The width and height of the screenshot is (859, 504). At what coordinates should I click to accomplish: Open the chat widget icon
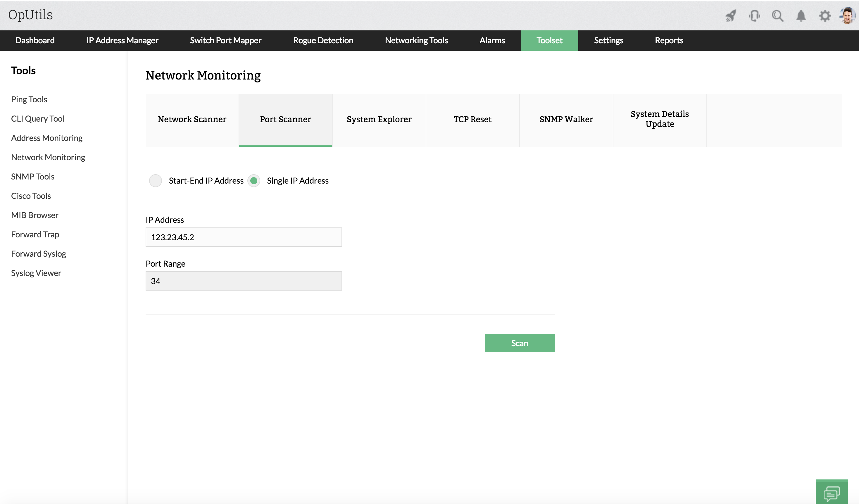(x=832, y=493)
